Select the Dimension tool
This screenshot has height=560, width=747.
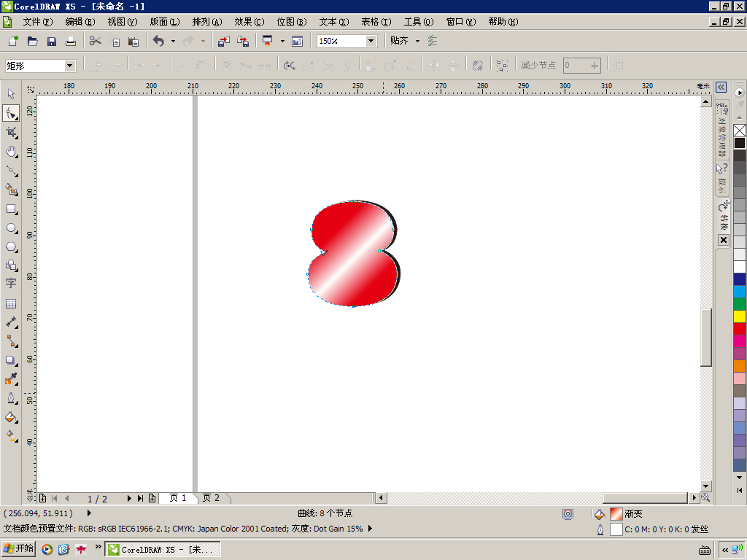pos(11,322)
